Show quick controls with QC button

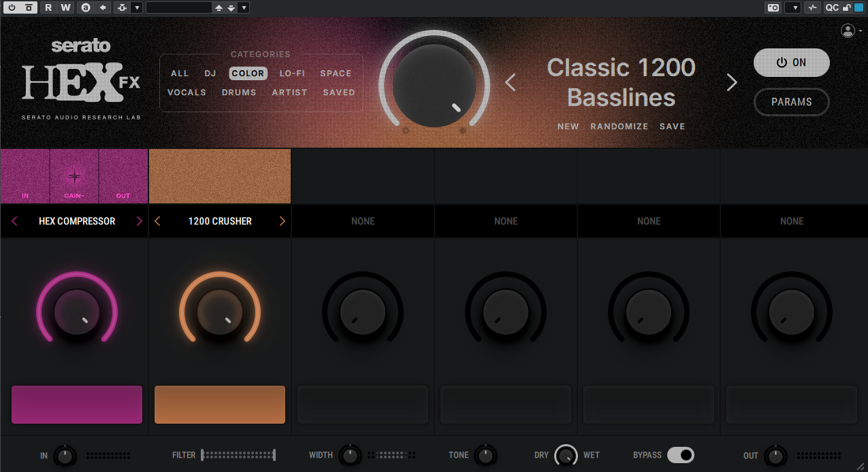coord(832,7)
